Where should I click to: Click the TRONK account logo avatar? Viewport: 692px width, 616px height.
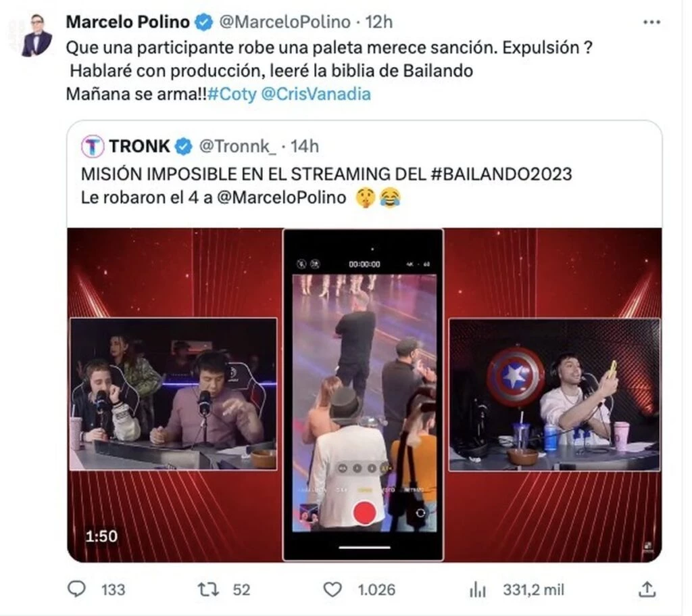[x=93, y=146]
